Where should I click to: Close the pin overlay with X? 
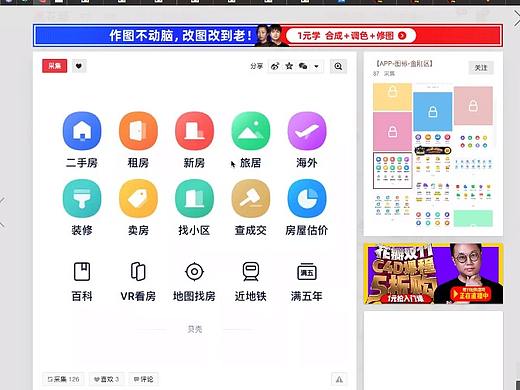click(x=516, y=19)
